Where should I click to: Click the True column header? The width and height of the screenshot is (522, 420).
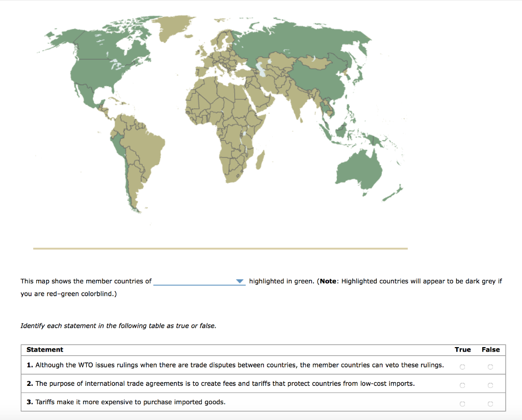pyautogui.click(x=463, y=350)
